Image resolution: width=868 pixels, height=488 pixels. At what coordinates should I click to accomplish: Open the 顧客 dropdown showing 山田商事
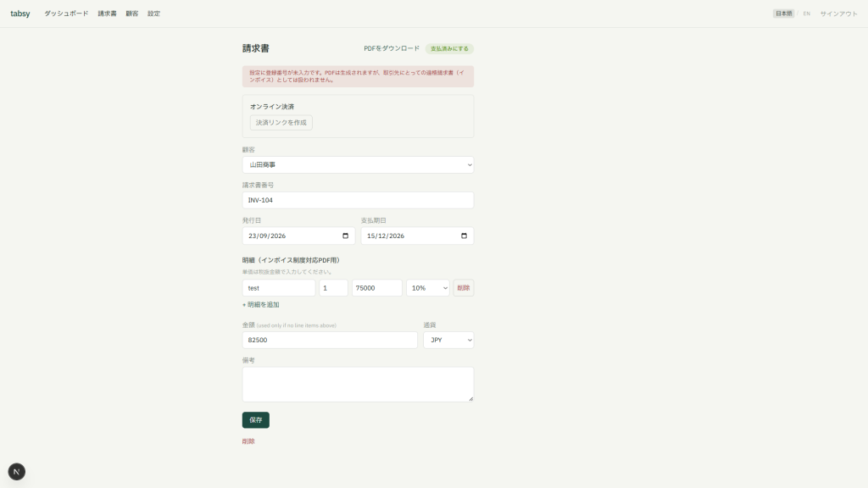click(359, 165)
